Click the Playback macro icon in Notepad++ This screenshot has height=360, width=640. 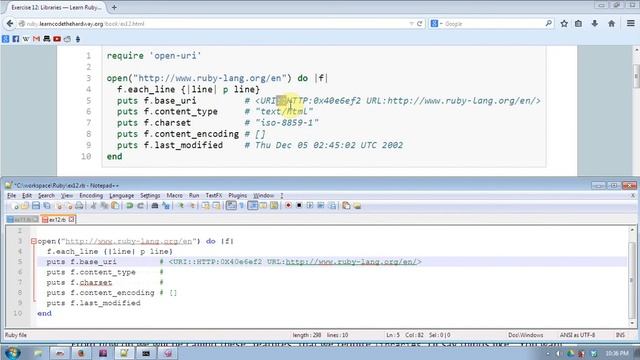[310, 206]
